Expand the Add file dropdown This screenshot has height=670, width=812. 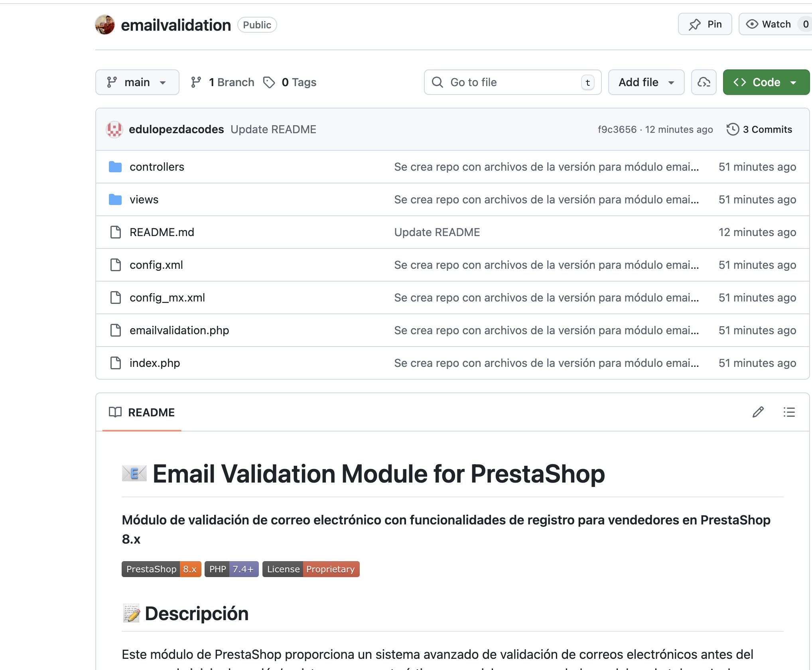coord(646,82)
